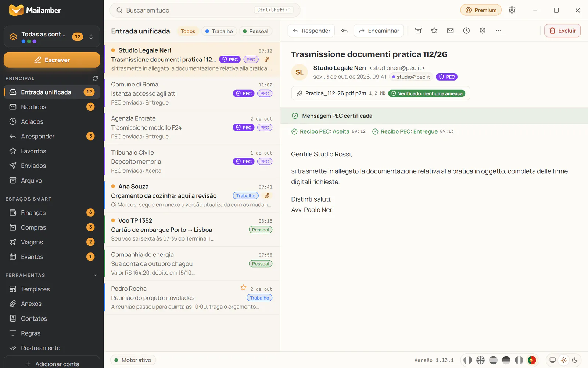The image size is (588, 368).
Task: Open the Eventos smart space
Action: tap(52, 257)
